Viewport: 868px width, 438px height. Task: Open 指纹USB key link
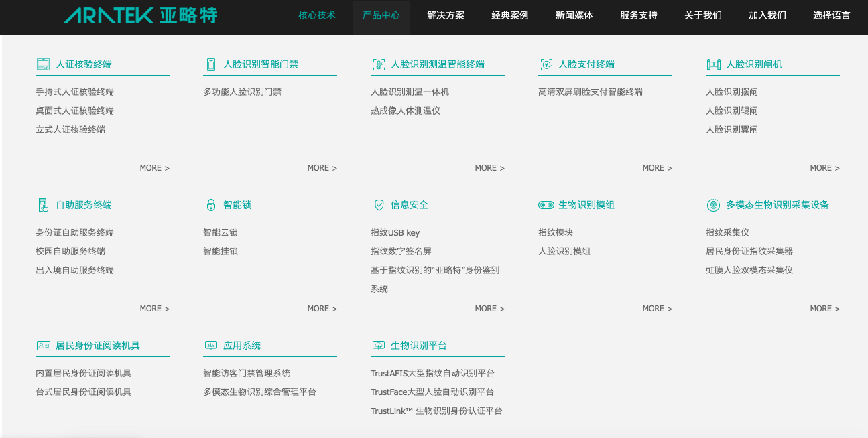(395, 232)
